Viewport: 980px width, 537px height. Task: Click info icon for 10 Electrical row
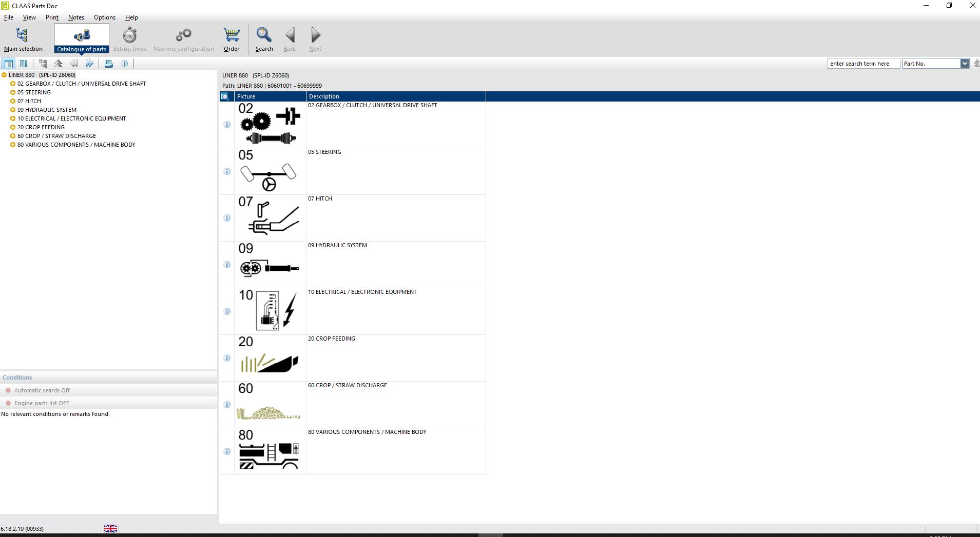[x=227, y=311]
